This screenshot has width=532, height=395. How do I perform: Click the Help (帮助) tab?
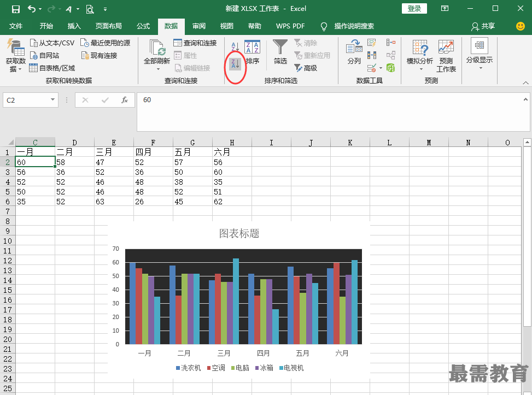[254, 26]
